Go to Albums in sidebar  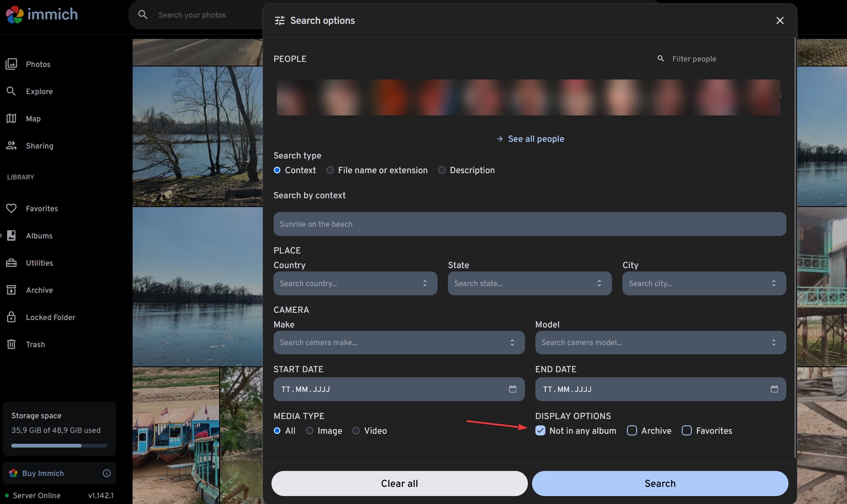39,235
